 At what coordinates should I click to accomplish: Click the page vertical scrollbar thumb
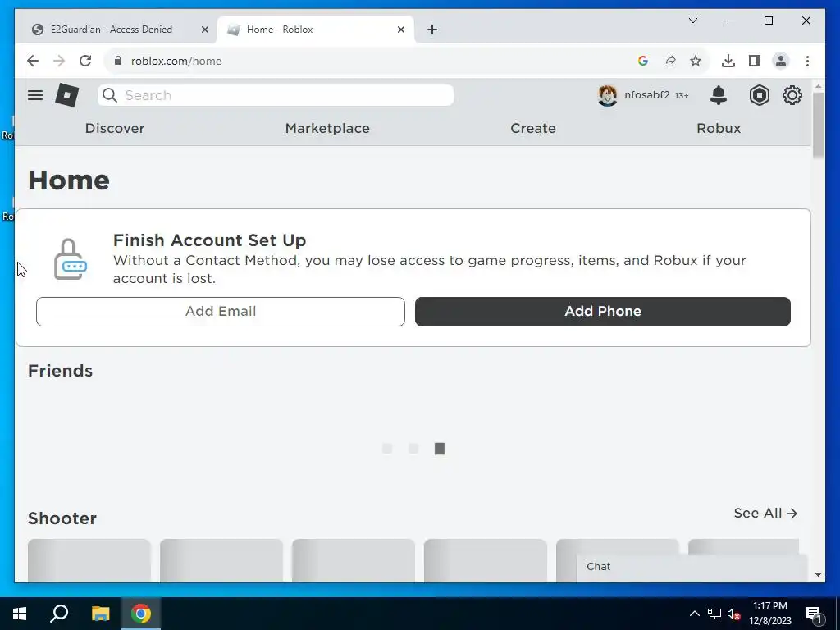[818, 125]
